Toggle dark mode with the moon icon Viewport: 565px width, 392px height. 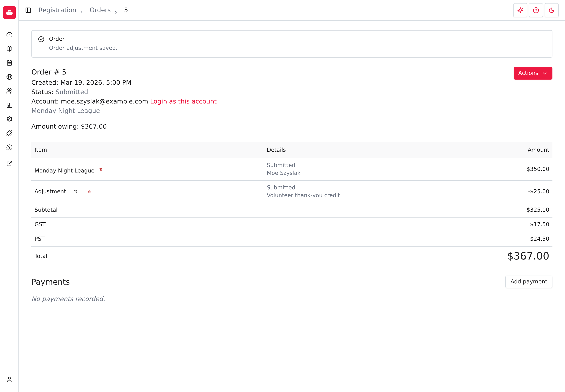point(552,10)
